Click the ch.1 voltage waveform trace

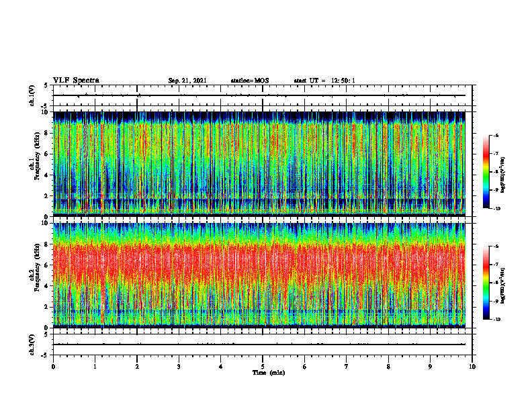click(x=259, y=95)
